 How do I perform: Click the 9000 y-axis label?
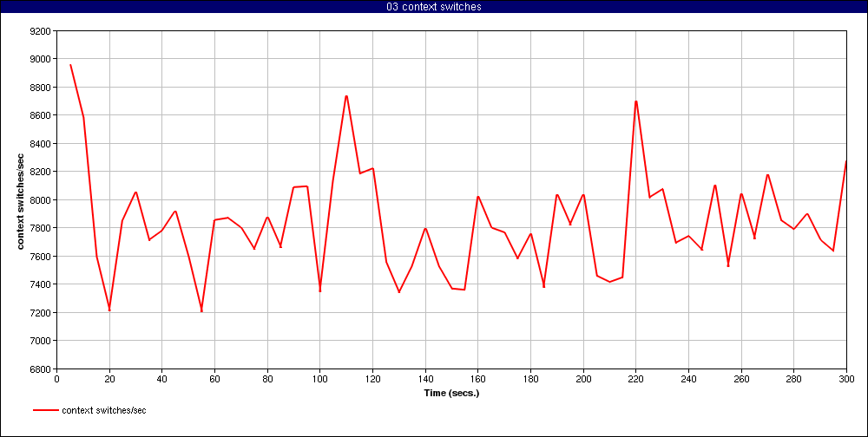pyautogui.click(x=42, y=59)
